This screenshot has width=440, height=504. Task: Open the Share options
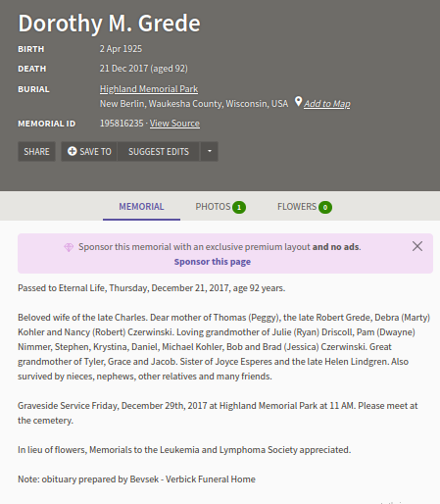(x=36, y=151)
